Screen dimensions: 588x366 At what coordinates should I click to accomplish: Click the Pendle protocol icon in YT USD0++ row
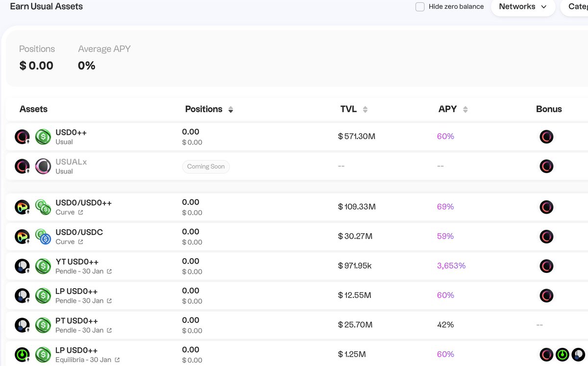tap(22, 266)
